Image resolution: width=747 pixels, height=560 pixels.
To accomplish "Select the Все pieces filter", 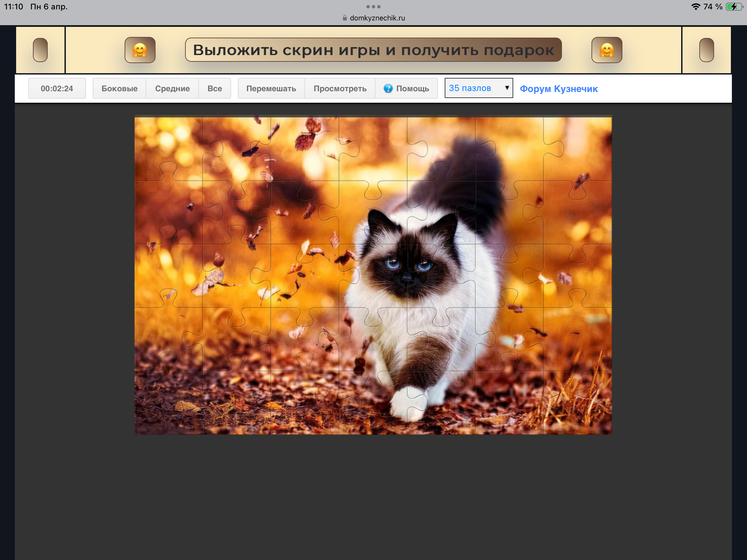I will click(214, 88).
